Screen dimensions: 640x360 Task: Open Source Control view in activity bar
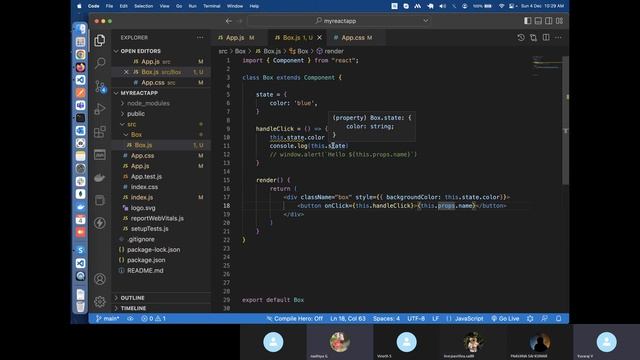[100, 86]
